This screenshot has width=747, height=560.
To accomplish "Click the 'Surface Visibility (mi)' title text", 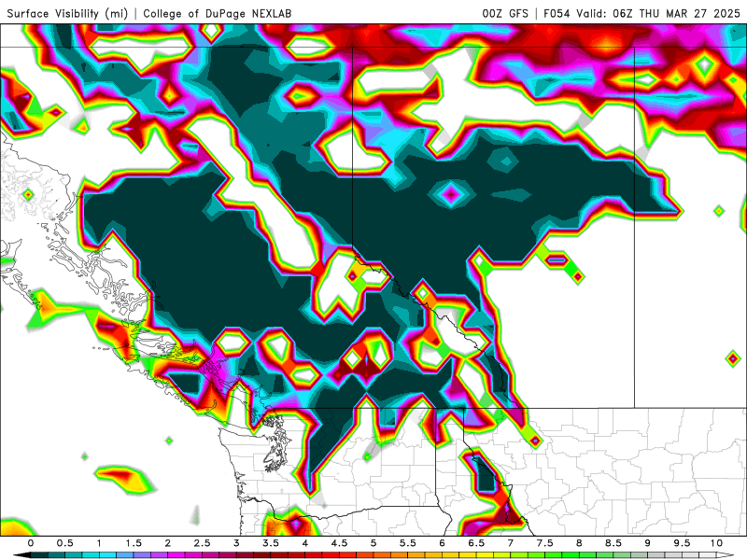I will (x=67, y=13).
